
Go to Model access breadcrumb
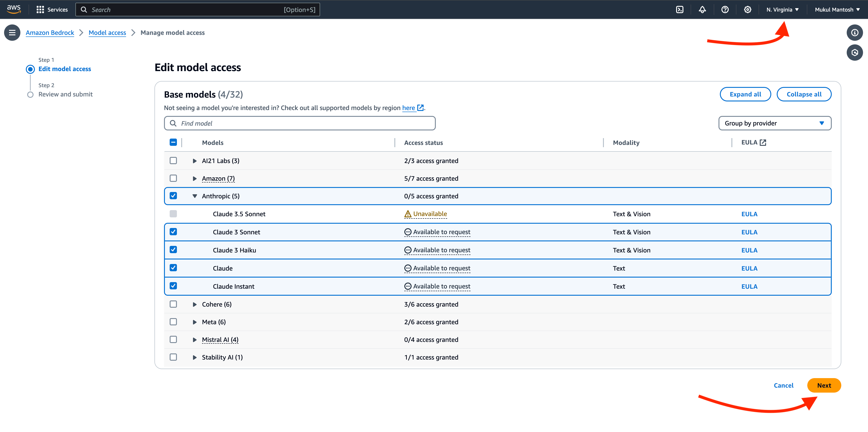tap(107, 33)
